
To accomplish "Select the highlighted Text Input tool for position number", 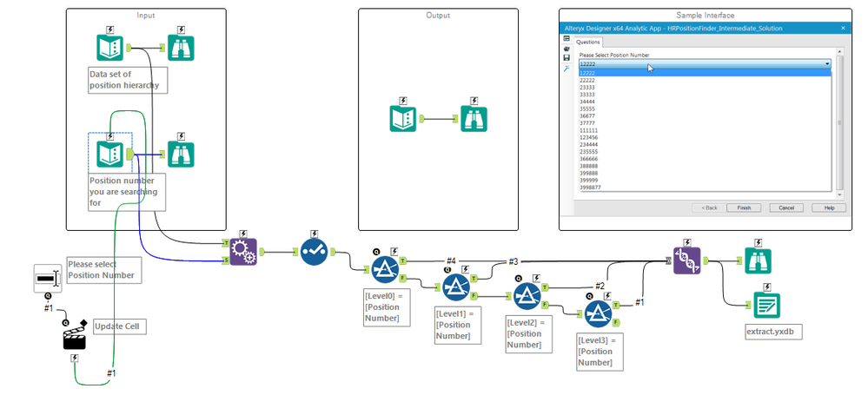I will [x=109, y=154].
